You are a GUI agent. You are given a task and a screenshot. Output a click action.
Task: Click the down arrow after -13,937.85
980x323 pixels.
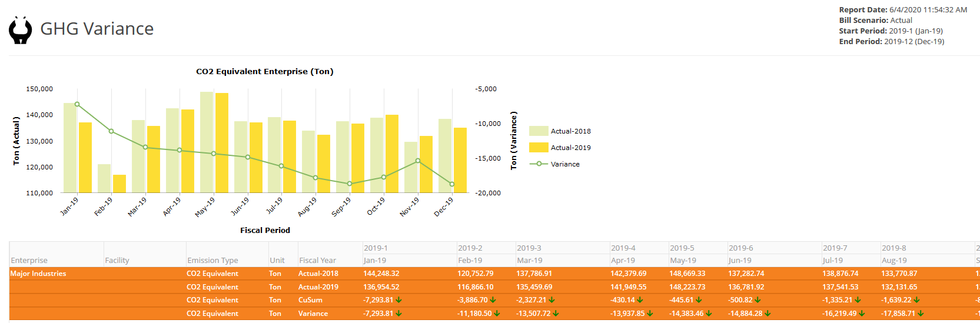pos(650,314)
